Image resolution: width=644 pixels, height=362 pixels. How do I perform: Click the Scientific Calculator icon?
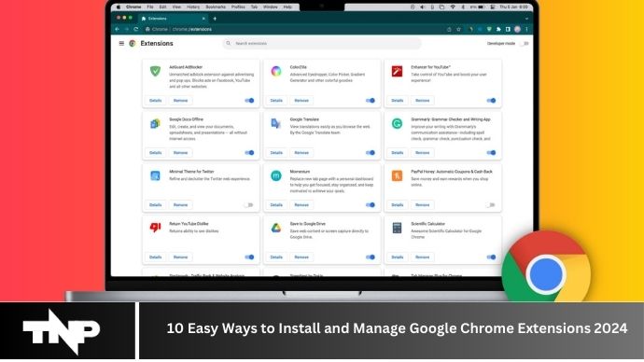click(397, 228)
